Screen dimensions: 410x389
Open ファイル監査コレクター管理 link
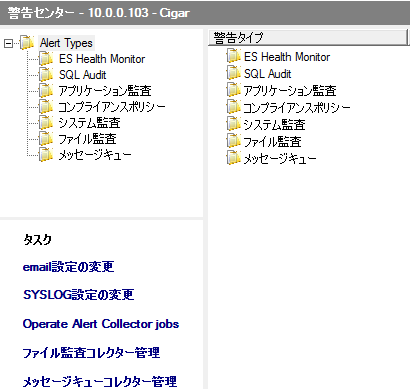point(91,353)
